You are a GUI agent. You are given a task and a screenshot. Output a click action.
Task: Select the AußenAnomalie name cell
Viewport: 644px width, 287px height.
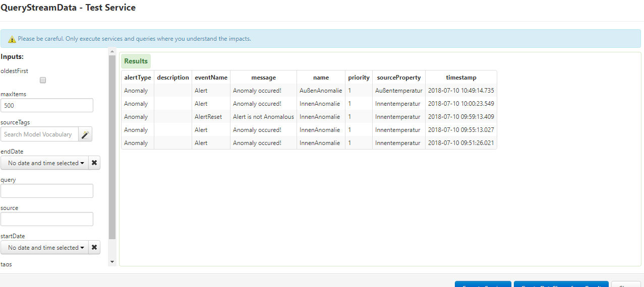[321, 91]
